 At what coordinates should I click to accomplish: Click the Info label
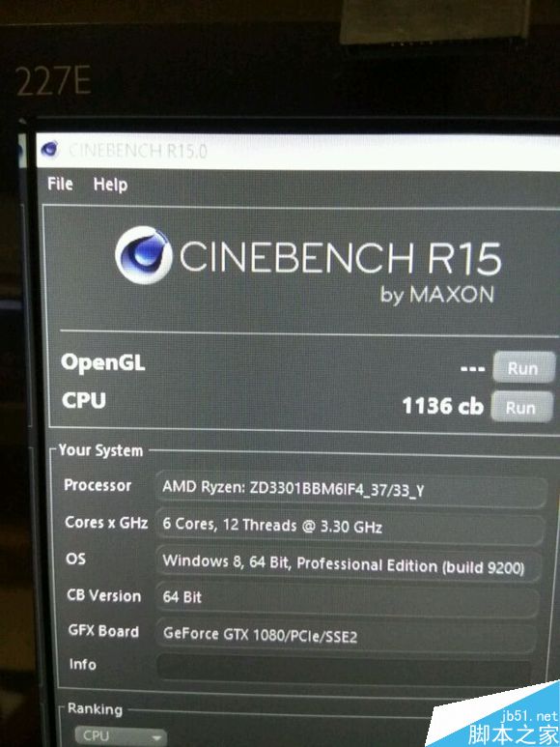coord(82,664)
